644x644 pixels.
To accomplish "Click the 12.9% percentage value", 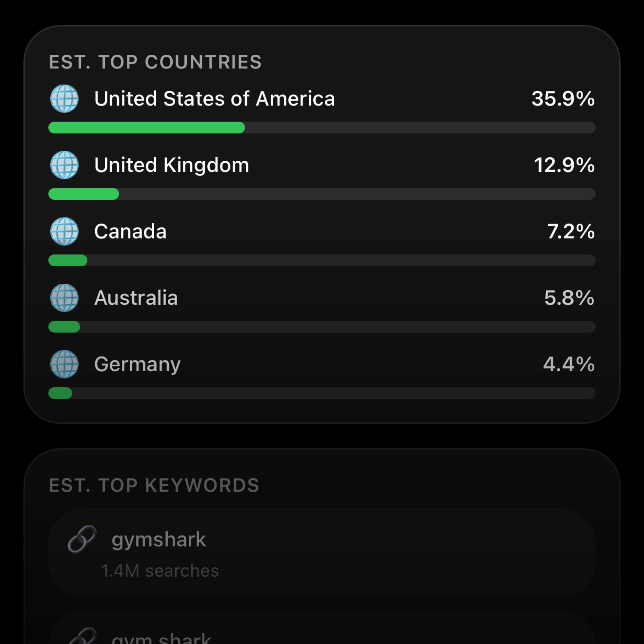I will pos(564,165).
